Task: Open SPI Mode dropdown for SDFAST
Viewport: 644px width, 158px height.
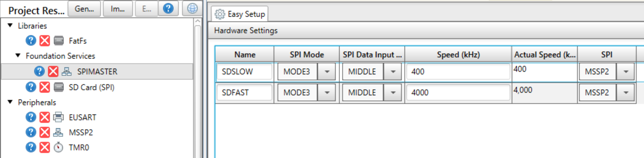Action: tap(327, 93)
